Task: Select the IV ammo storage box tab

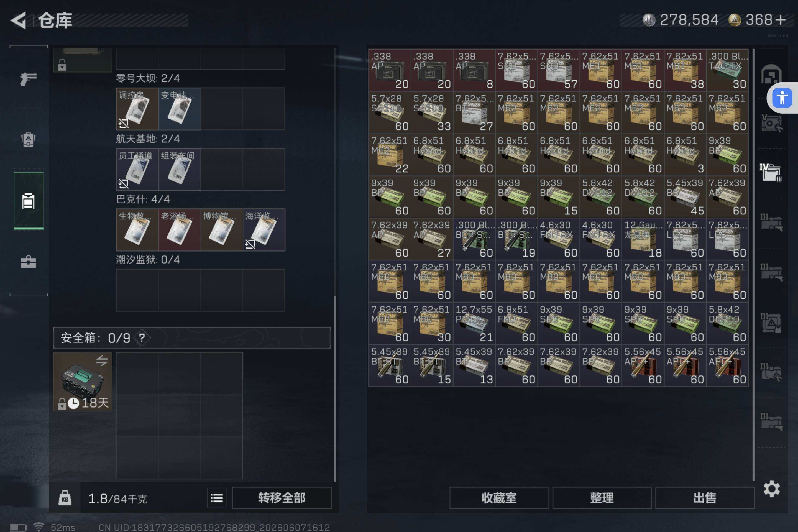Action: [x=771, y=173]
